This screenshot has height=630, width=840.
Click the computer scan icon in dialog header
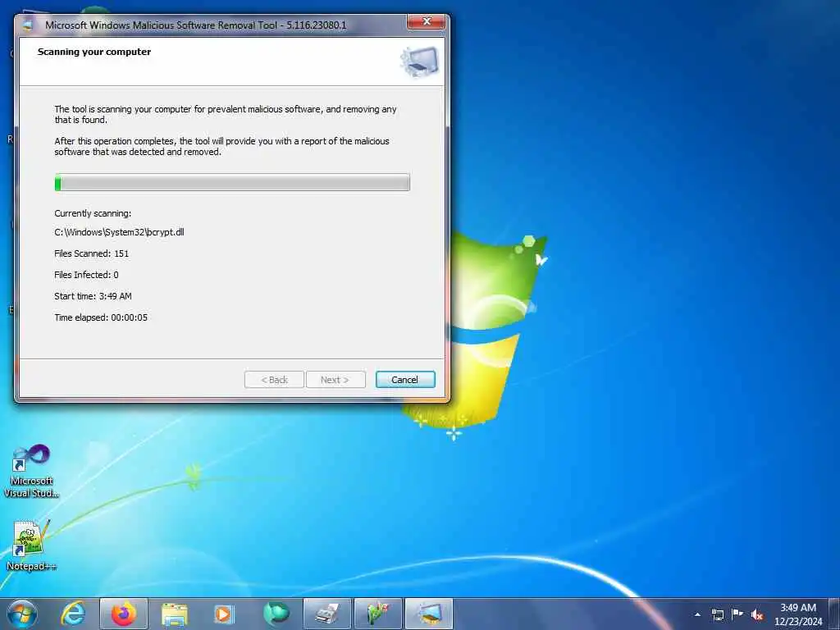[x=419, y=61]
